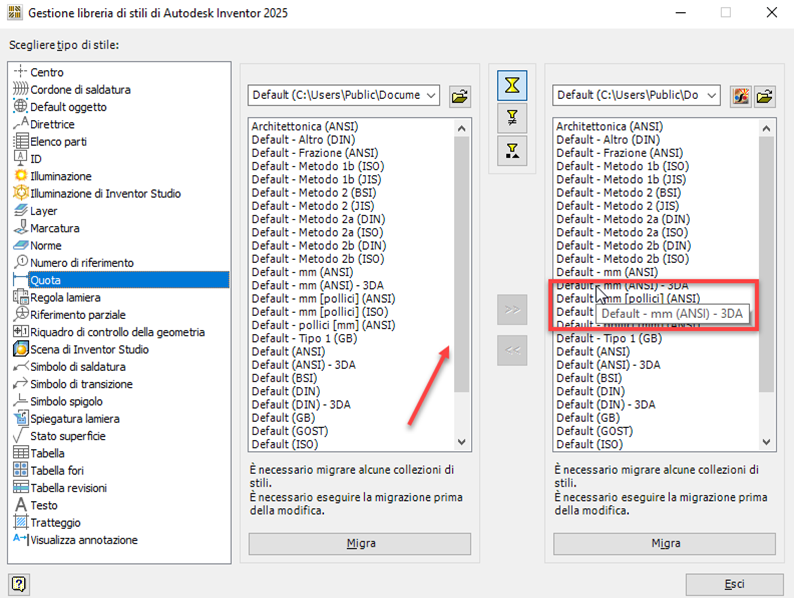Click left Migra button
Viewport: 794px width, 598px height.
tap(360, 544)
